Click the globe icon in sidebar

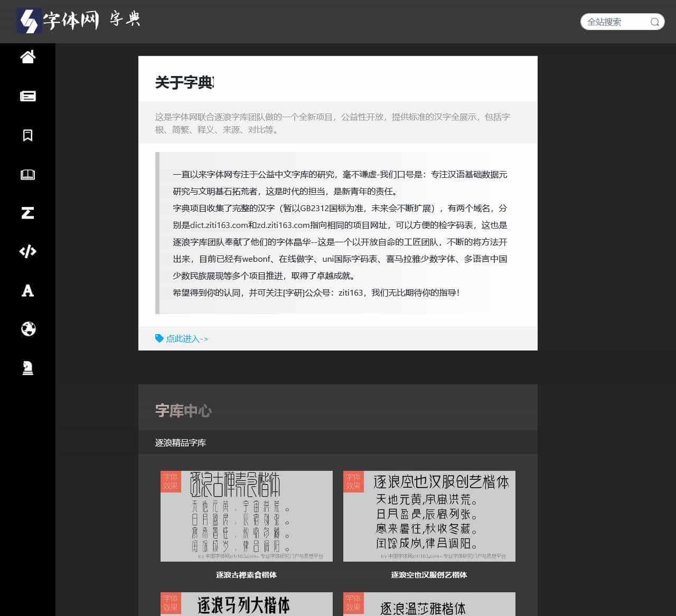coord(27,329)
